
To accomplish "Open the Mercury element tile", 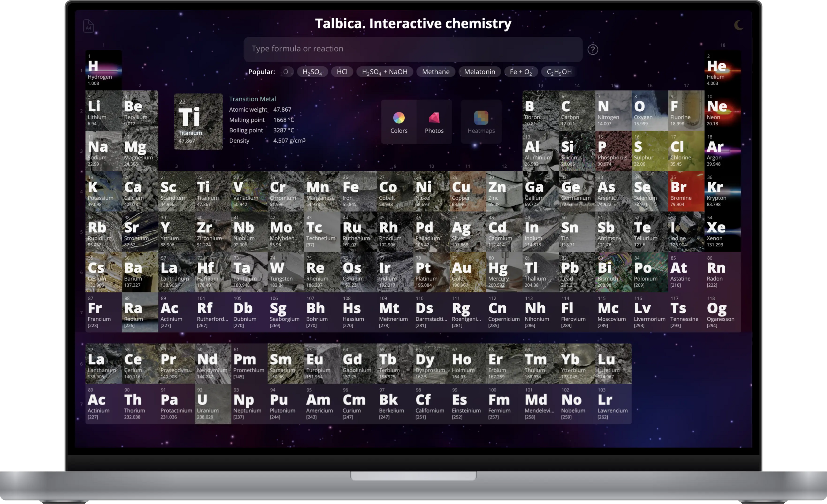I will (x=504, y=272).
